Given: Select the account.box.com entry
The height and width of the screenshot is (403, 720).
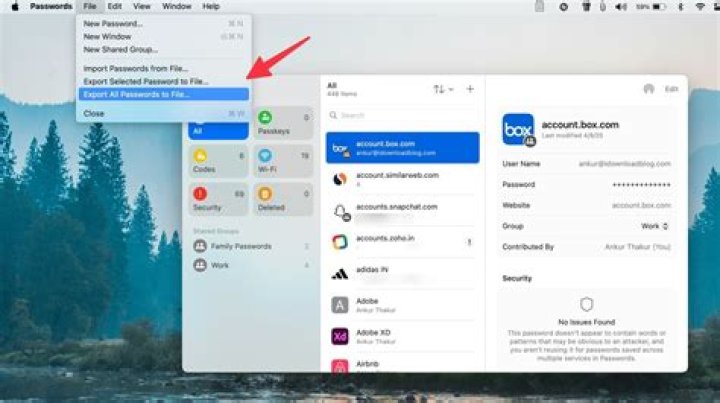Looking at the screenshot, I should click(x=403, y=148).
